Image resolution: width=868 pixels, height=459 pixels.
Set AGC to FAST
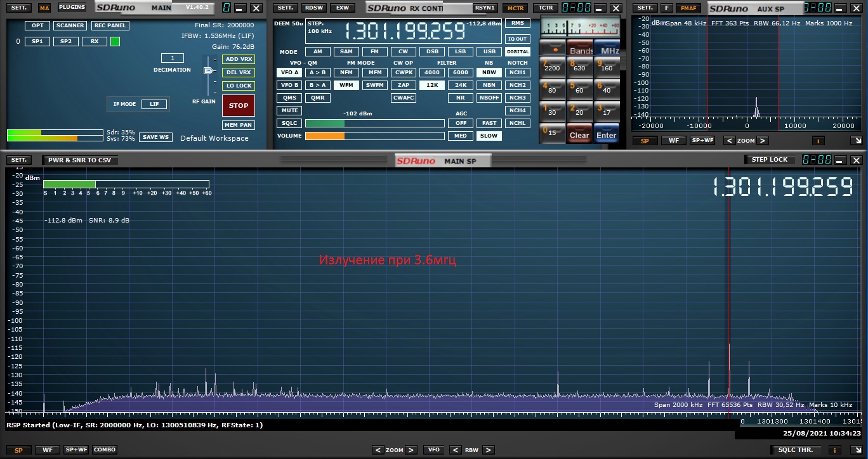coord(489,123)
